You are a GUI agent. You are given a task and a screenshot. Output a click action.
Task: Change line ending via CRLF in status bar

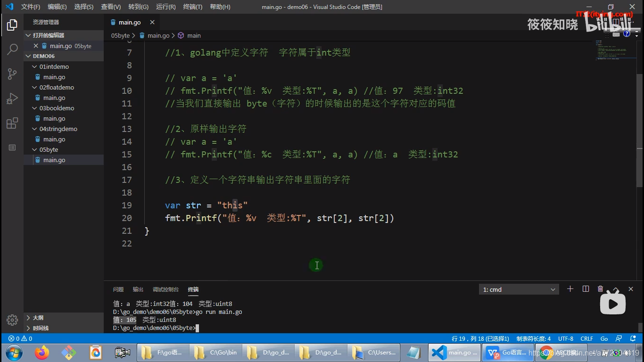click(587, 338)
